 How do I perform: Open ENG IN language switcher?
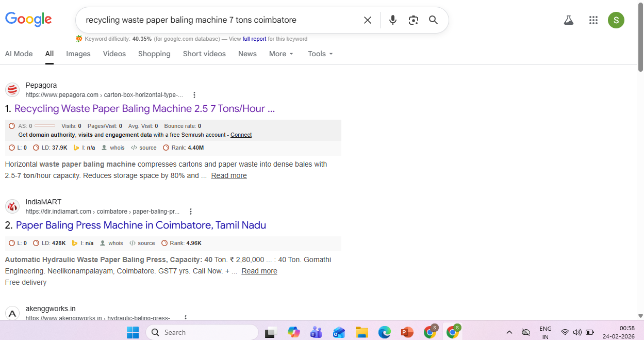click(545, 332)
